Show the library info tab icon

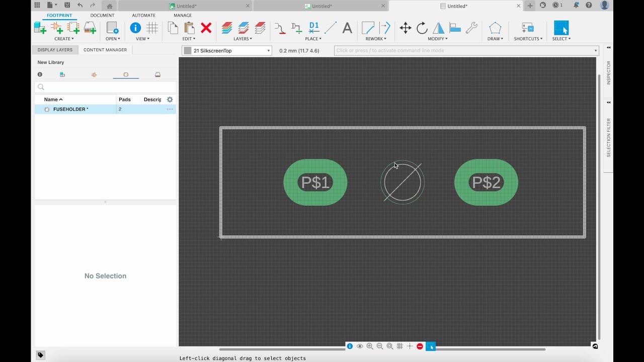click(40, 74)
